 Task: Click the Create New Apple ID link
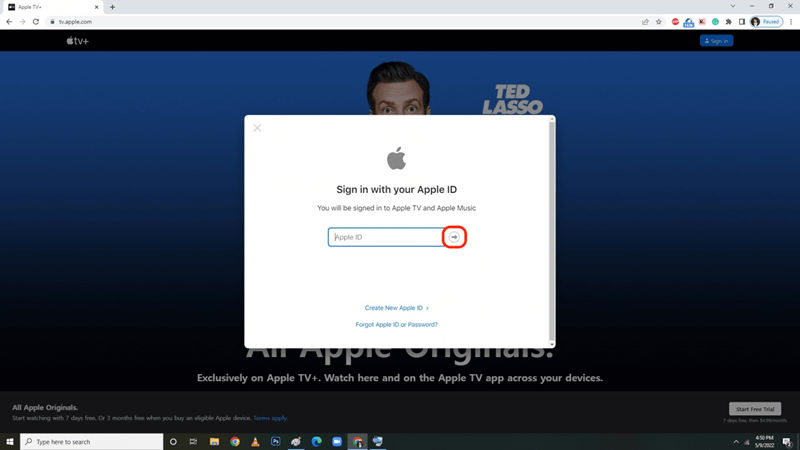396,308
